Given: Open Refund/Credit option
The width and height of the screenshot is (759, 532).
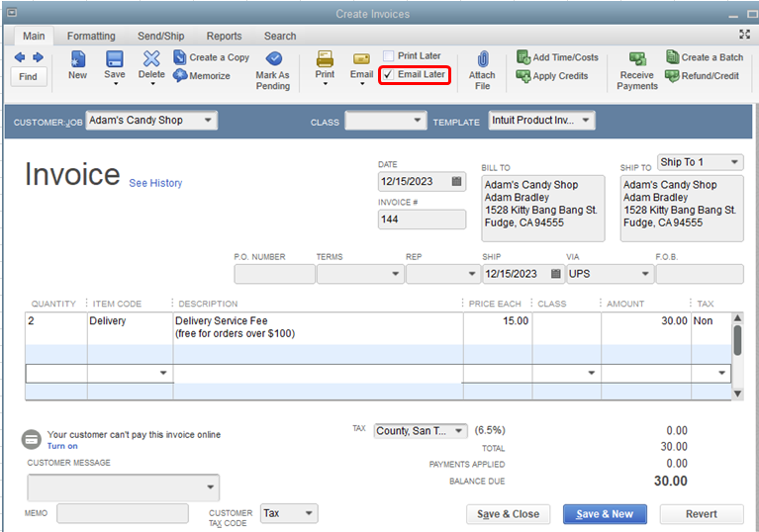Looking at the screenshot, I should tap(702, 75).
